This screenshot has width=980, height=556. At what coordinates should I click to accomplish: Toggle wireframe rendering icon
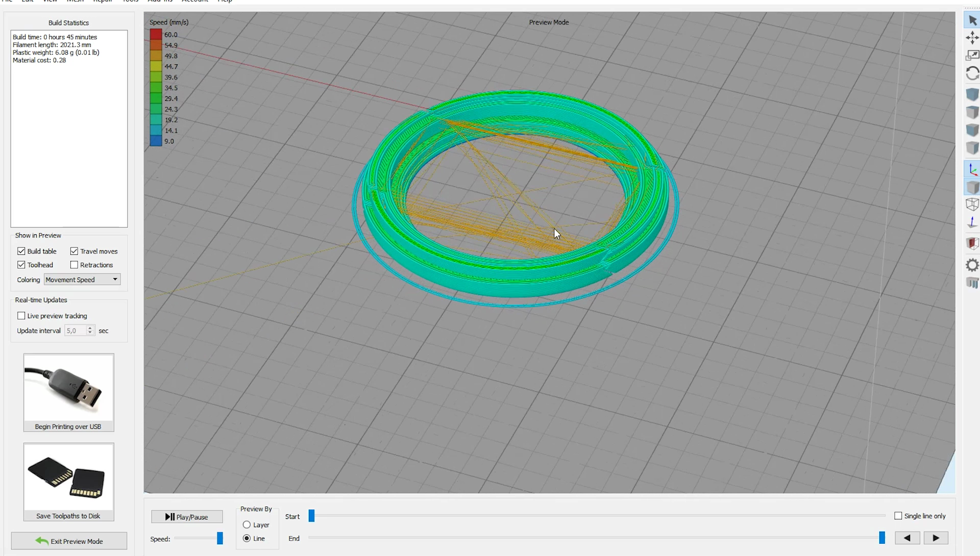972,205
